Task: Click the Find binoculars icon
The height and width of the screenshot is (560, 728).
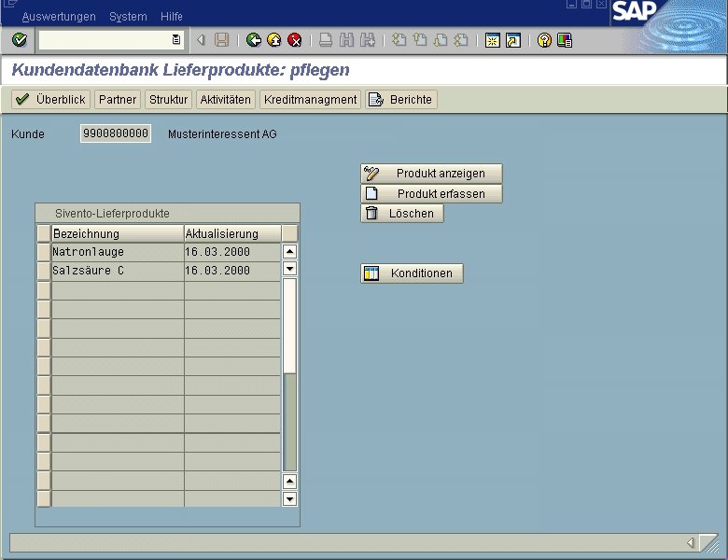Action: pyautogui.click(x=346, y=40)
